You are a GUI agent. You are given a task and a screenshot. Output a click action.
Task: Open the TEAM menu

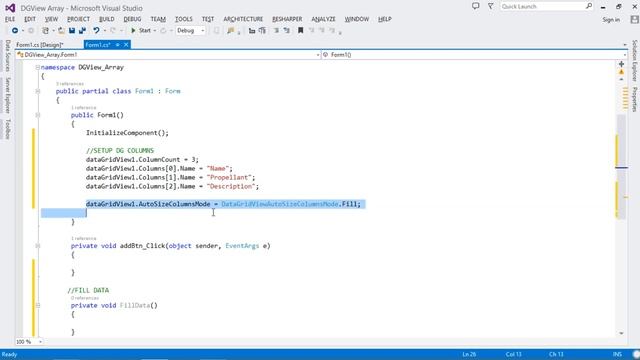(158, 19)
